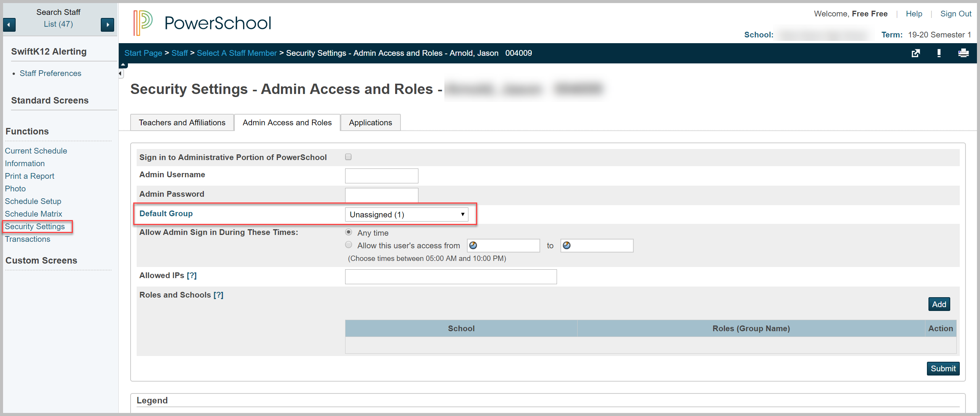Click inside the Admin Username field
This screenshot has width=980, height=416.
(381, 175)
